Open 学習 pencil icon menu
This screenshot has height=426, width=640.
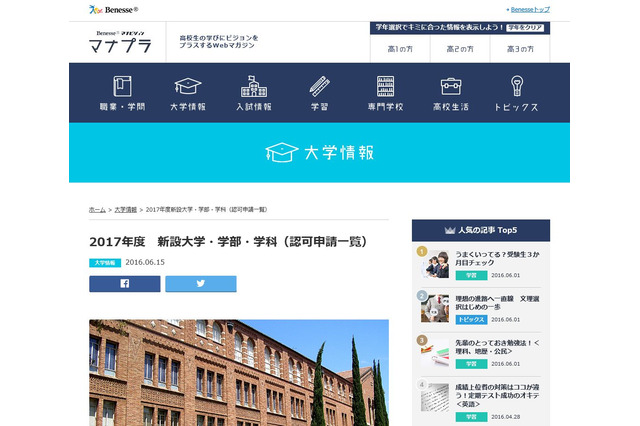tap(320, 86)
